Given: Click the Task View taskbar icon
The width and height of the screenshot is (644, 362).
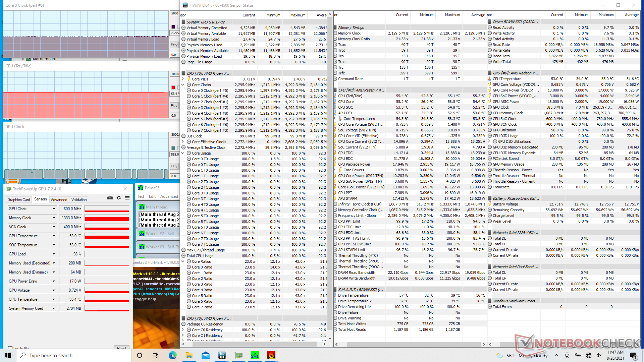Looking at the screenshot, I should pos(156,355).
